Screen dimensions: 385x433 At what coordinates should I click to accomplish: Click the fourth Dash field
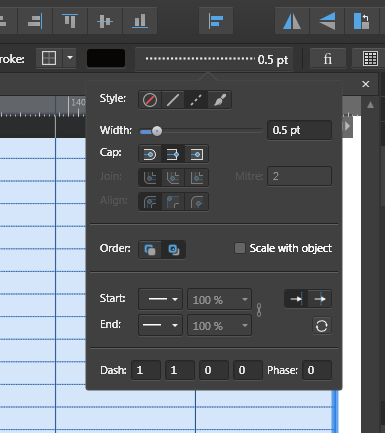pyautogui.click(x=248, y=370)
